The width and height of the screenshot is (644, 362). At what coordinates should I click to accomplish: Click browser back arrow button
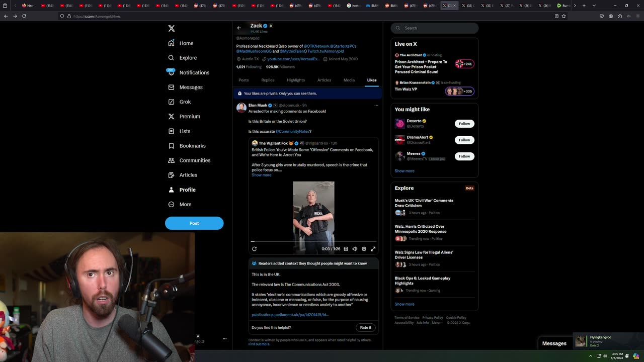tap(6, 16)
